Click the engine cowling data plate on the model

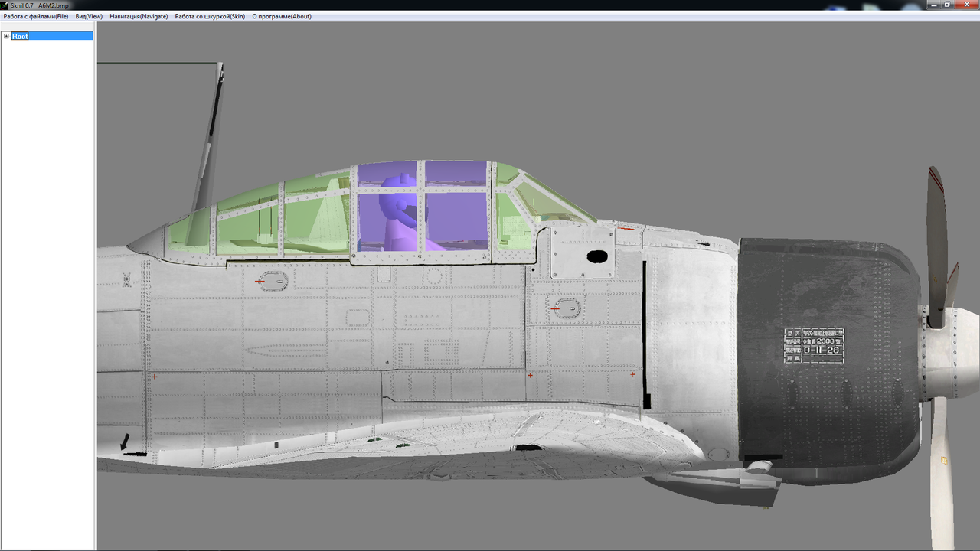click(813, 345)
